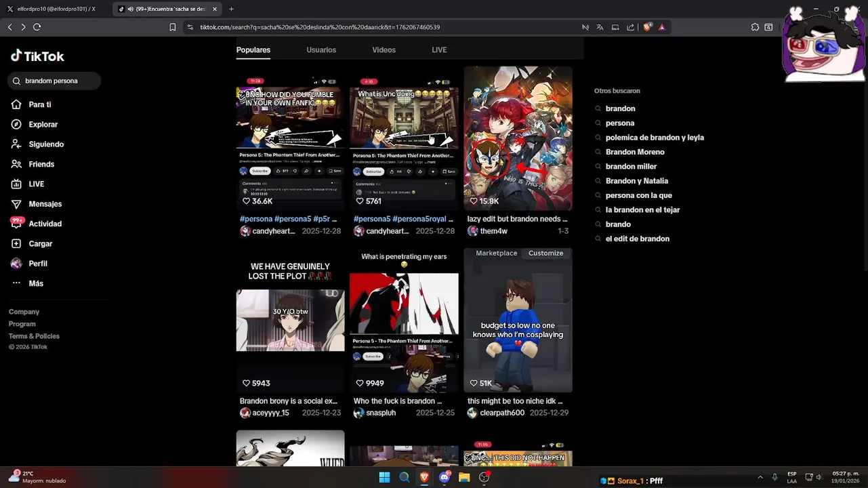
Task: Click suggested search 'brandon miller'
Action: point(631,167)
